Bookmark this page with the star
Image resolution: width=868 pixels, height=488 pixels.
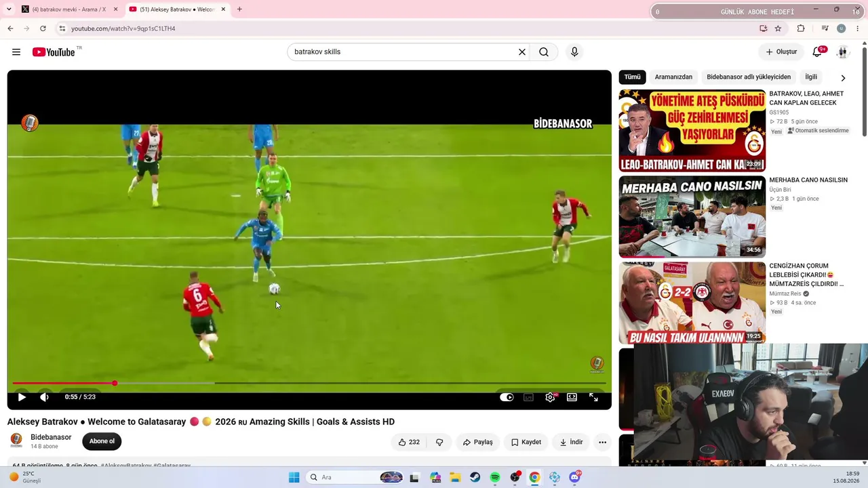pos(778,28)
